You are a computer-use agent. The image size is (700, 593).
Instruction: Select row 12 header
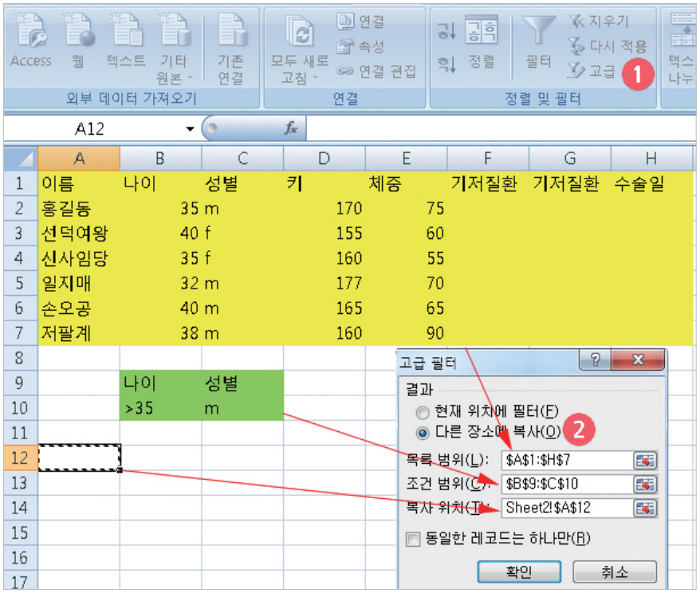click(21, 458)
